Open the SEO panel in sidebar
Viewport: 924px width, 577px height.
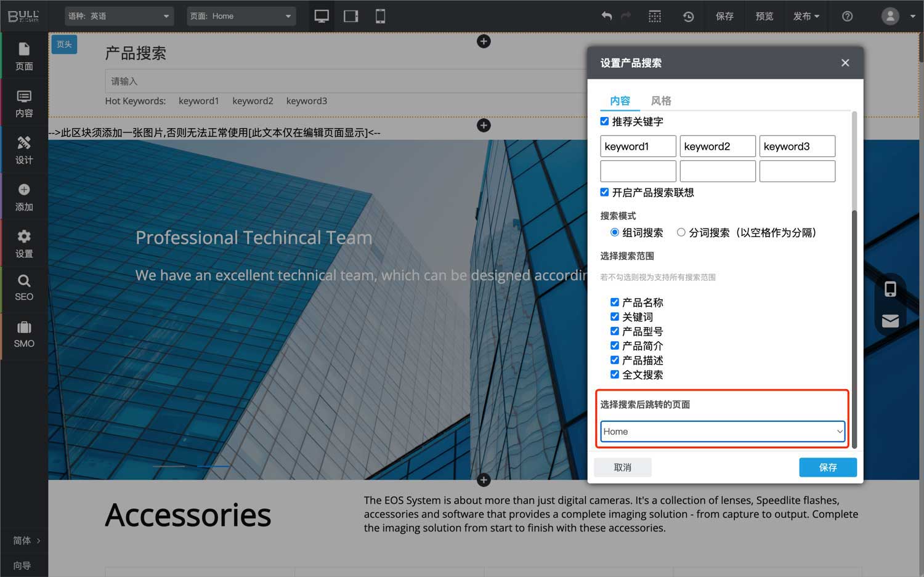(24, 288)
